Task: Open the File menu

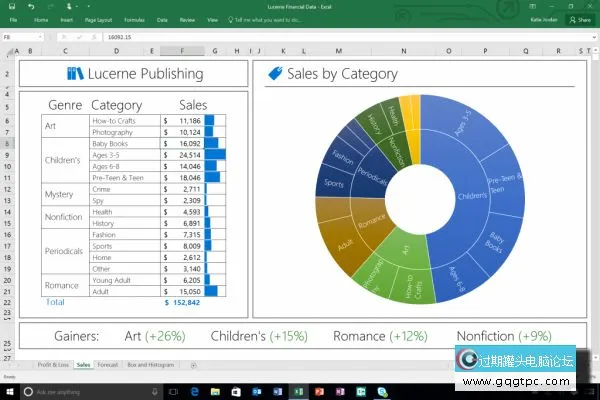Action: (x=12, y=19)
